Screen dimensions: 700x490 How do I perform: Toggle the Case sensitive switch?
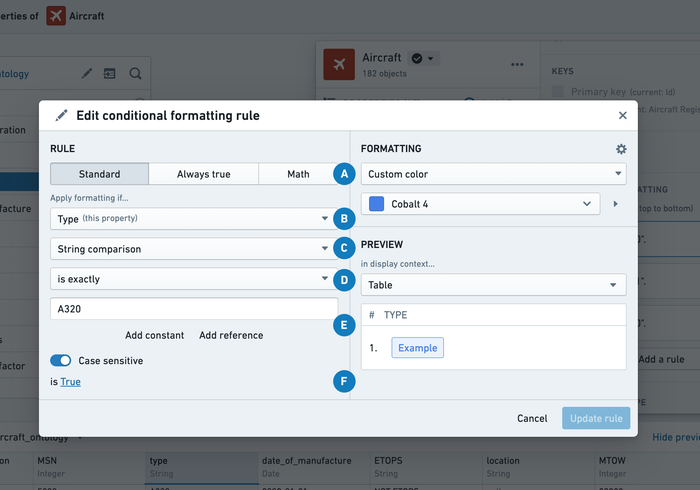pos(60,360)
